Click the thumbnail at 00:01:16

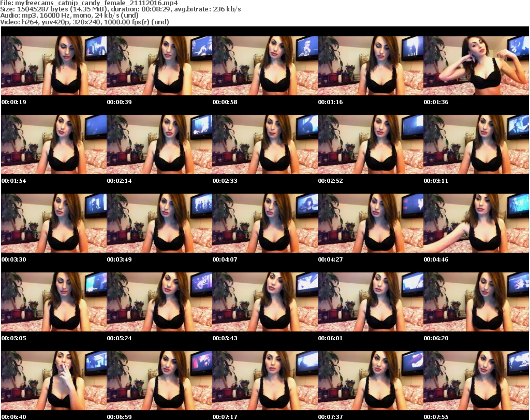pyautogui.click(x=371, y=66)
